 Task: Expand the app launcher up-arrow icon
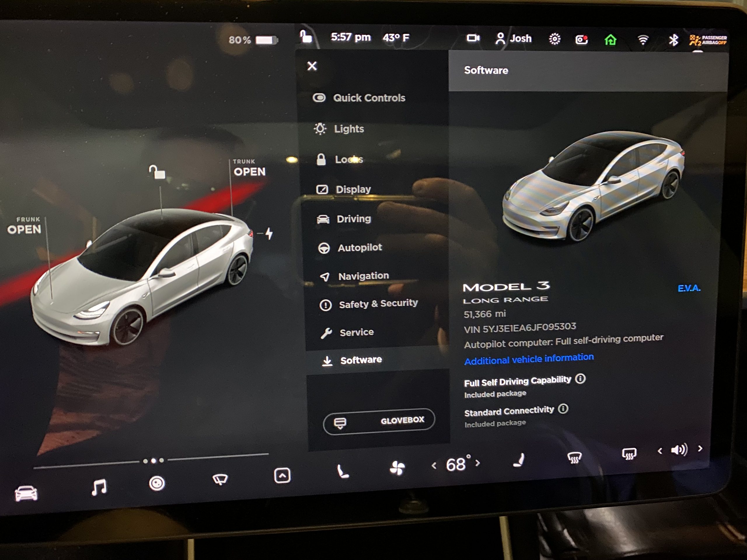pyautogui.click(x=282, y=475)
